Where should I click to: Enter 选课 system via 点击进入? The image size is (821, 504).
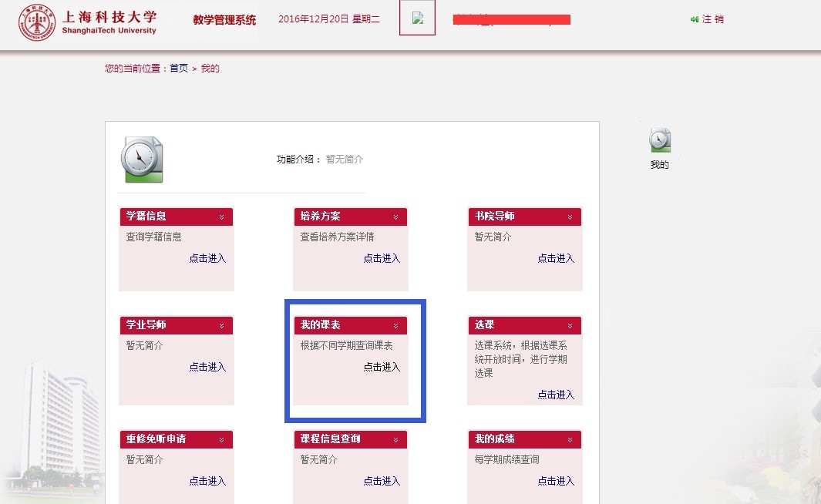coord(556,395)
